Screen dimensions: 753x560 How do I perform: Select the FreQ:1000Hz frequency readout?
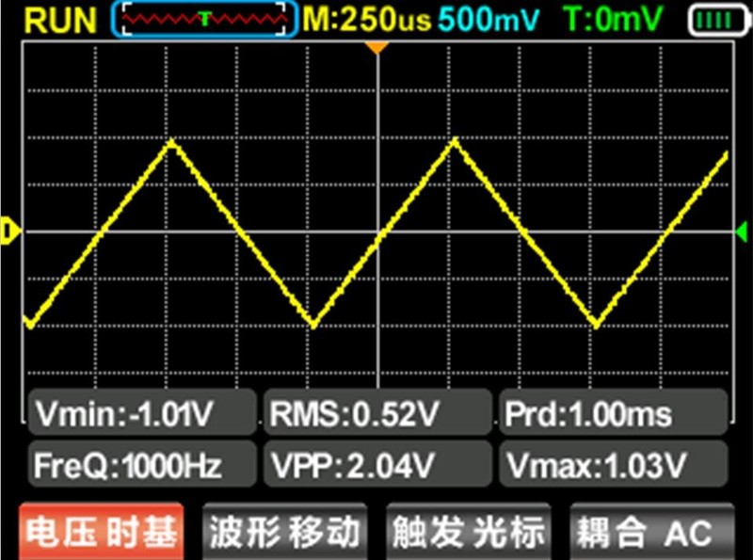click(141, 463)
